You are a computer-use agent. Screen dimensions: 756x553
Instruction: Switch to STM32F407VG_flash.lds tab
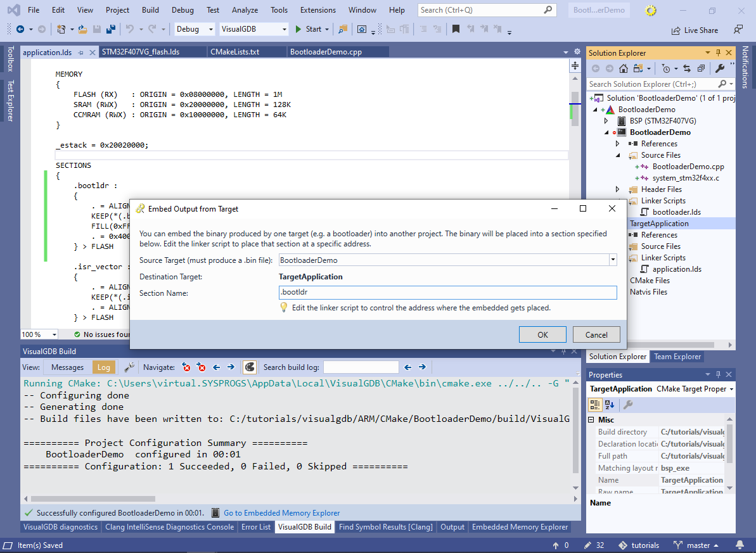[141, 52]
